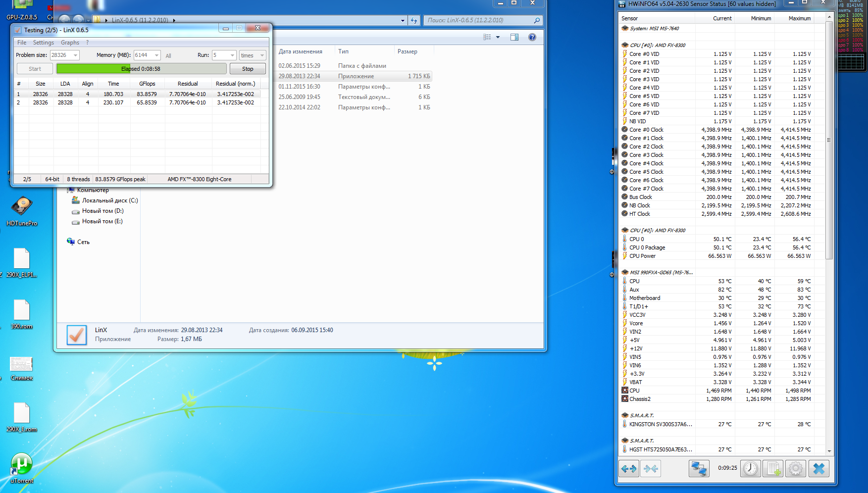
Task: Select the 290X_E.rom file on the desktop
Action: click(x=22, y=417)
